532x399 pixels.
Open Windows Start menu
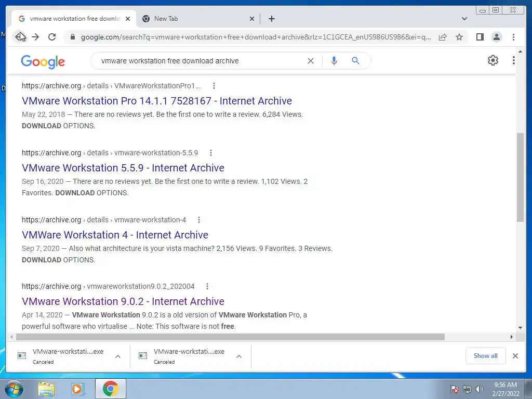14,389
